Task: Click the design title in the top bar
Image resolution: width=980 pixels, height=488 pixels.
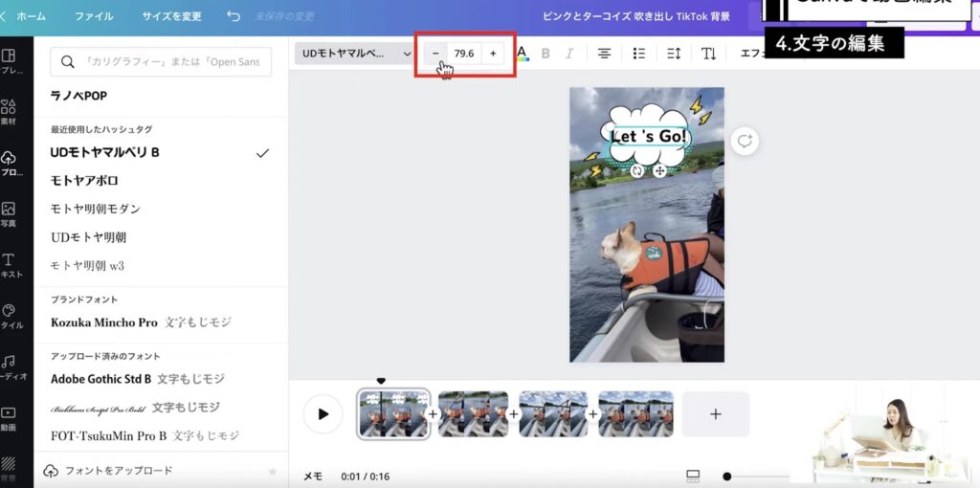Action: (x=636, y=16)
